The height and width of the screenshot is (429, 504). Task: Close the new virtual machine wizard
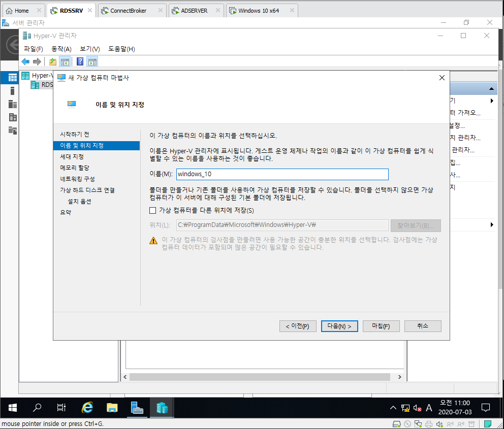[x=442, y=78]
